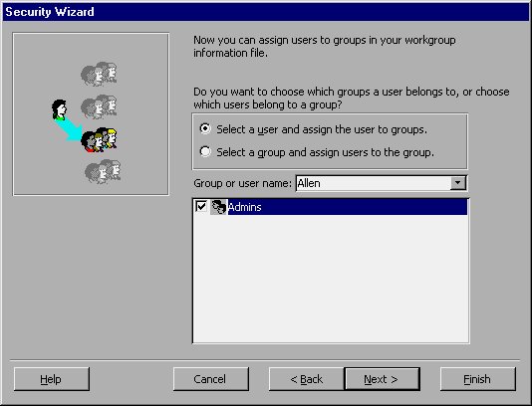Select the Admins row in the list
532x406 pixels.
[x=330, y=207]
